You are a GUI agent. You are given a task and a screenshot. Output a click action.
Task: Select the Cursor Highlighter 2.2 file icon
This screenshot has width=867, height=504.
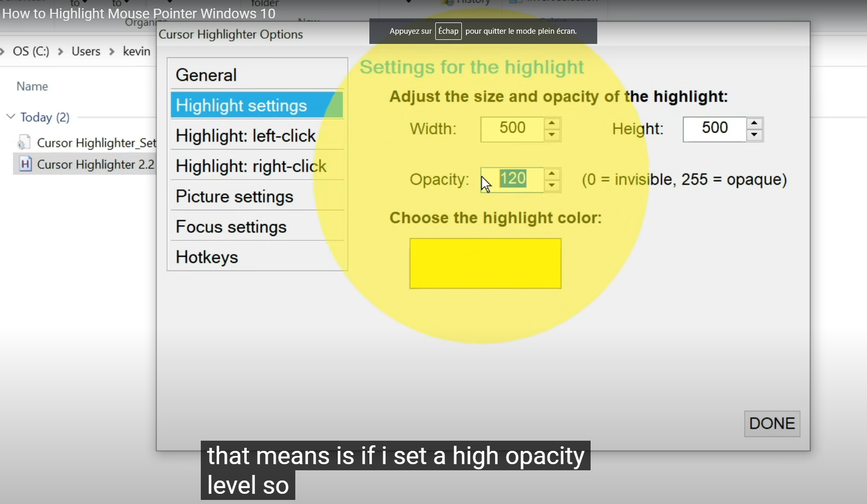pyautogui.click(x=25, y=164)
